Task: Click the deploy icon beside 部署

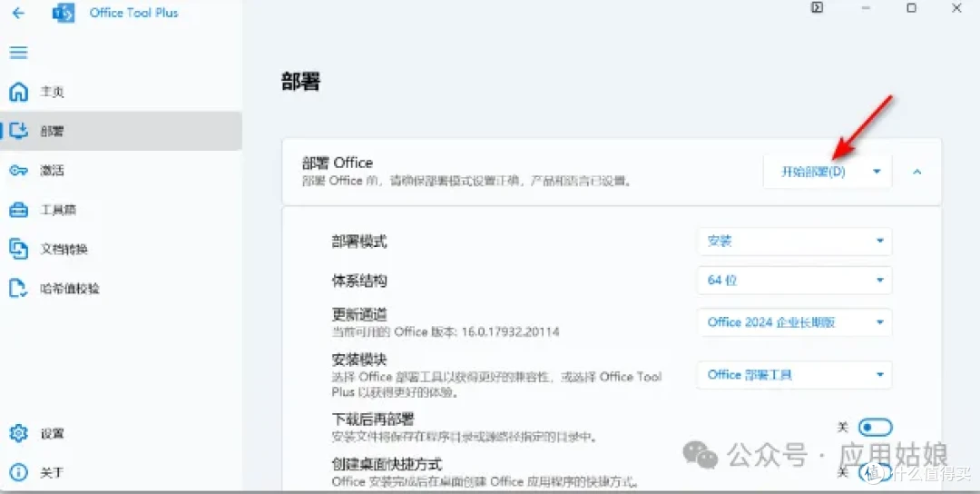Action: coord(19,131)
